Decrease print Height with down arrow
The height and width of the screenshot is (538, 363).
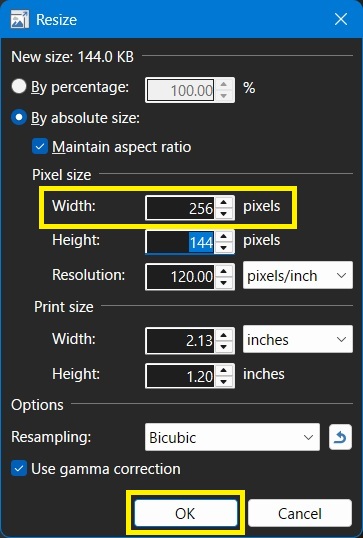click(224, 382)
